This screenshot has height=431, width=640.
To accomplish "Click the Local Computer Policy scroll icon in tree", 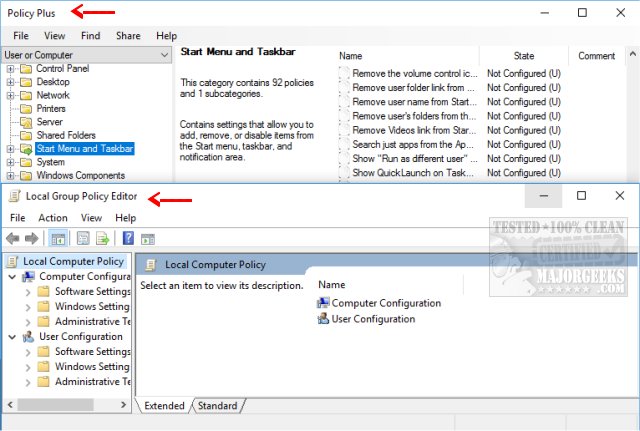I will tap(13, 262).
